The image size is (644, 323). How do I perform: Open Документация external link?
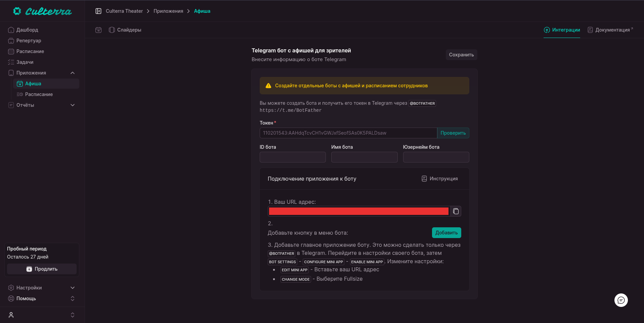(610, 30)
